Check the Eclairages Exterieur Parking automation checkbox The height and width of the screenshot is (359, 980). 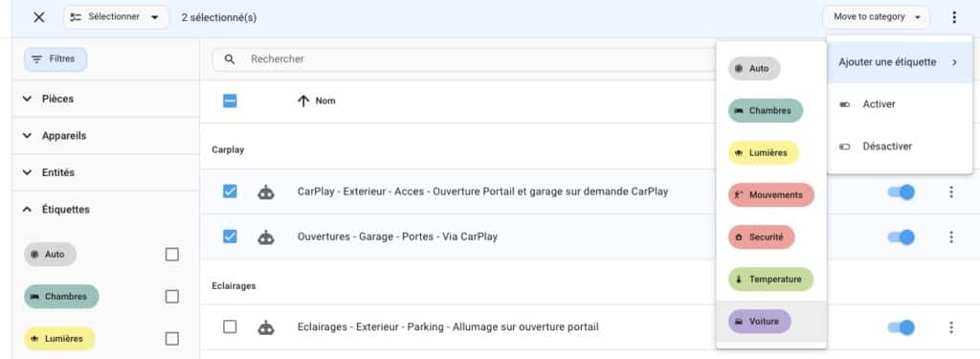point(230,326)
